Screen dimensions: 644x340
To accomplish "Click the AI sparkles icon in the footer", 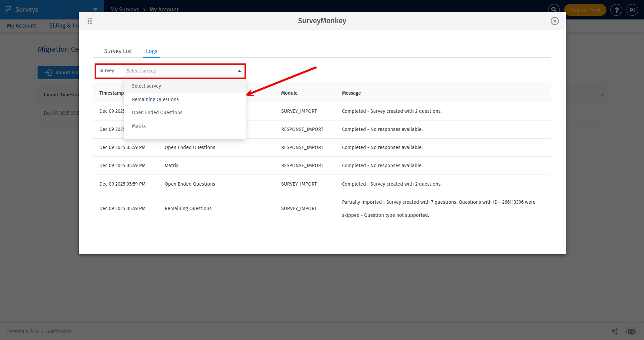I will click(x=615, y=331).
